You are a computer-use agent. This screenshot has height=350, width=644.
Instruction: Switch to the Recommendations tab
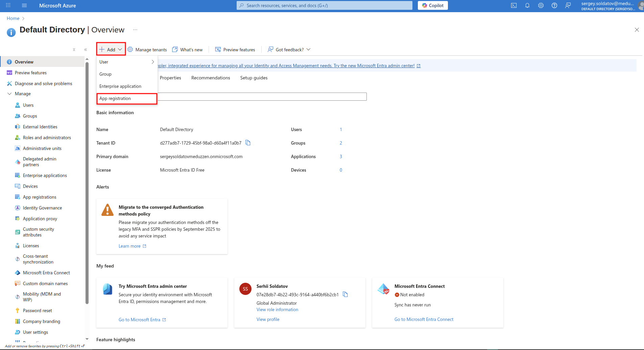click(x=211, y=78)
